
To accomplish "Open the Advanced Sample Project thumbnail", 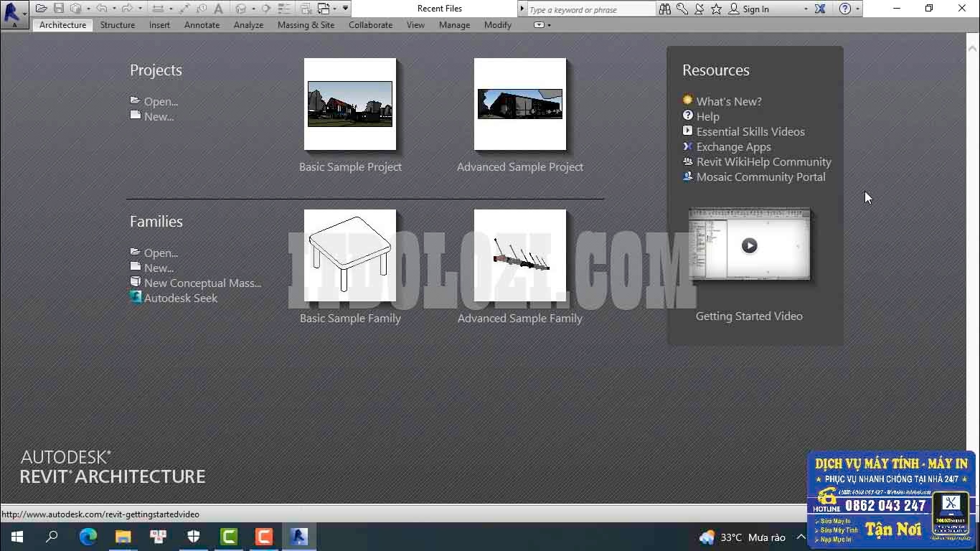I will click(520, 104).
